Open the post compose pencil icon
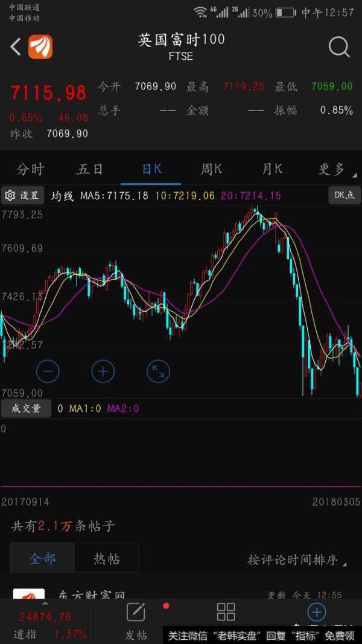The width and height of the screenshot is (362, 644). [x=136, y=612]
